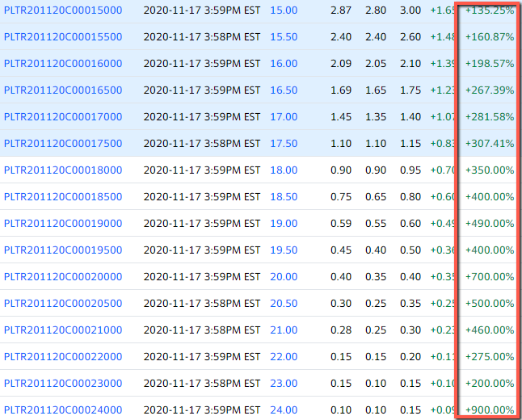522x420 pixels.
Task: Click last price 1.69 in 16.50 row
Action: click(341, 90)
